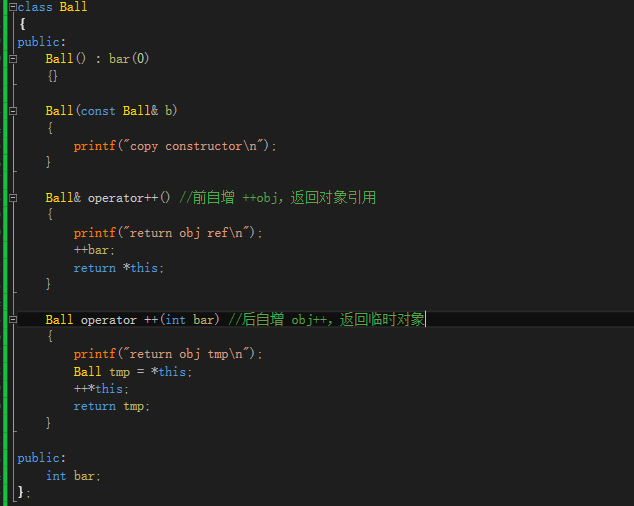Place cursor on the ++bar; statement
This screenshot has width=634, height=506.
click(x=95, y=250)
